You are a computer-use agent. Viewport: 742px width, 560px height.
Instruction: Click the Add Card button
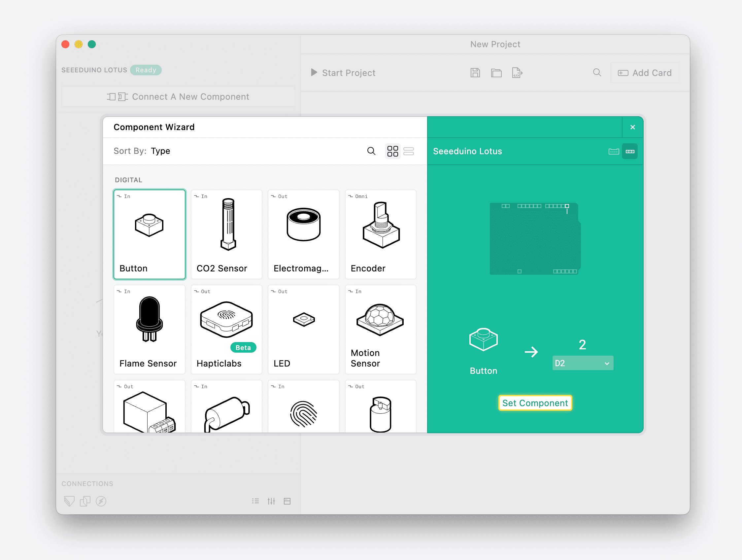[644, 72]
